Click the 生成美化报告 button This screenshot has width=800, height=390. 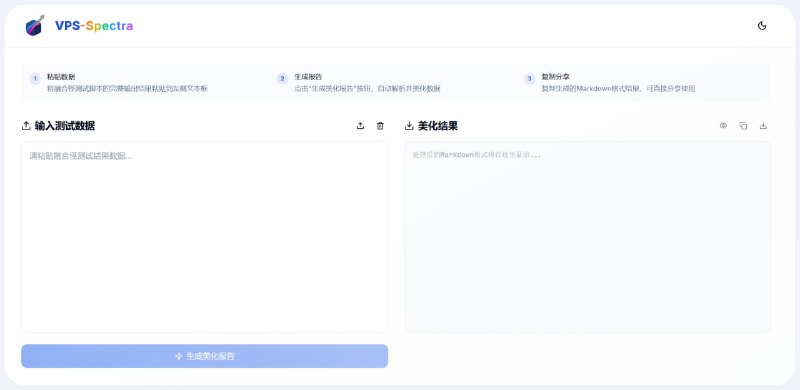coord(205,356)
